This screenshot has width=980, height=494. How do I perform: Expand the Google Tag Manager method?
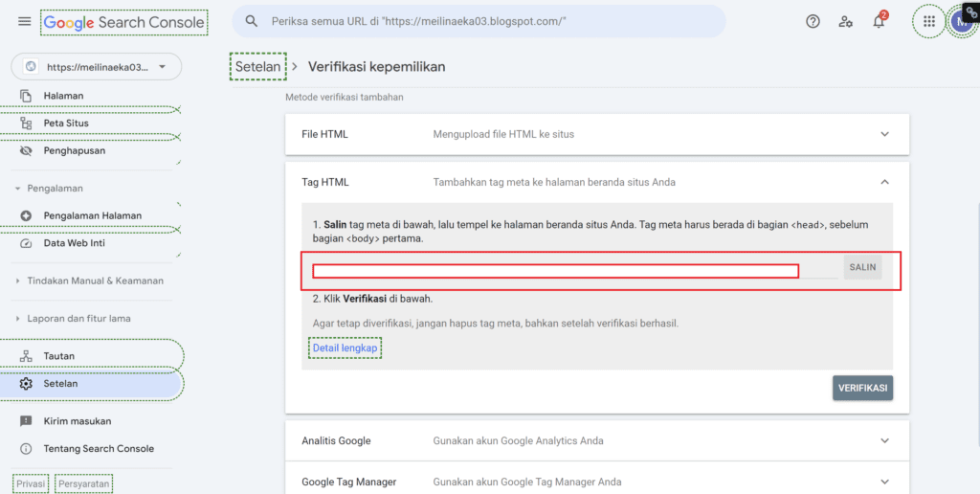pos(884,483)
